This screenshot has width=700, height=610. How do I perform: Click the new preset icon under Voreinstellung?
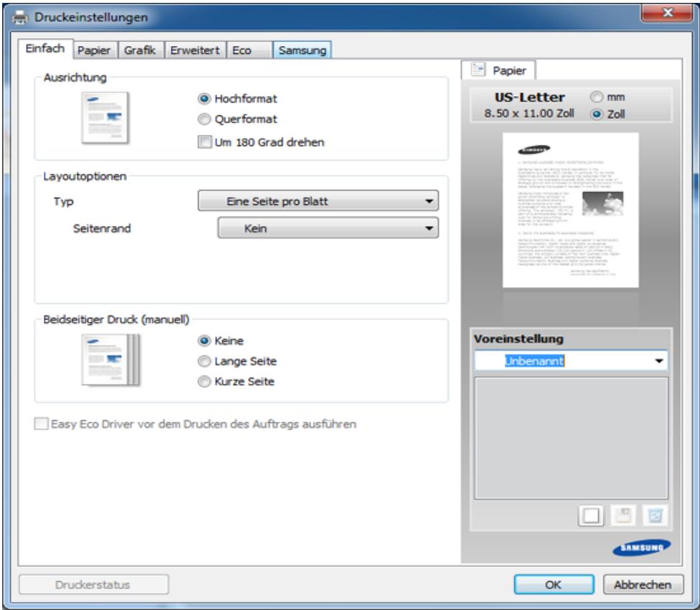click(x=591, y=516)
